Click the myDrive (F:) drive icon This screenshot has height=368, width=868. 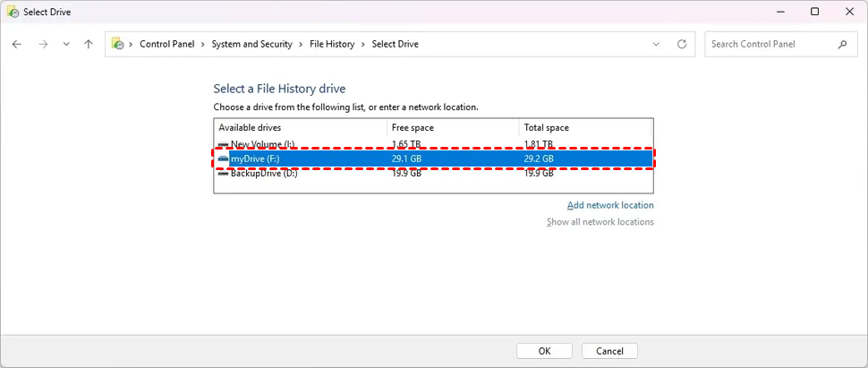click(x=224, y=158)
